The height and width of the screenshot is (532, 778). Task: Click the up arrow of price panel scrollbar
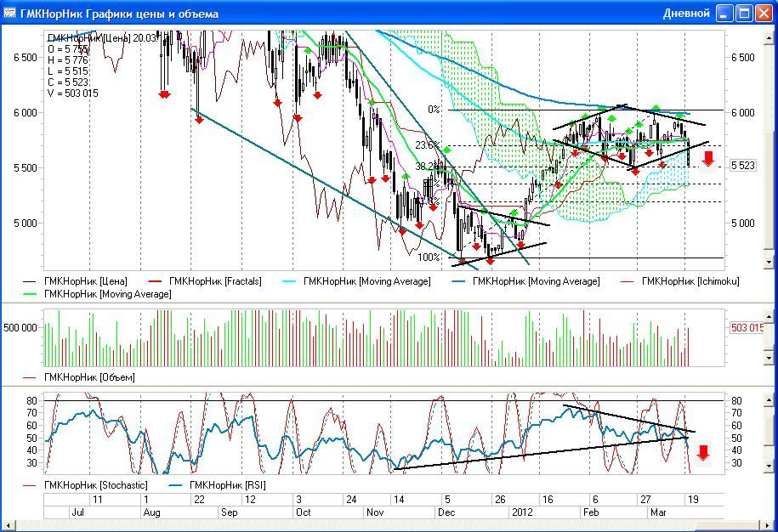click(x=769, y=37)
